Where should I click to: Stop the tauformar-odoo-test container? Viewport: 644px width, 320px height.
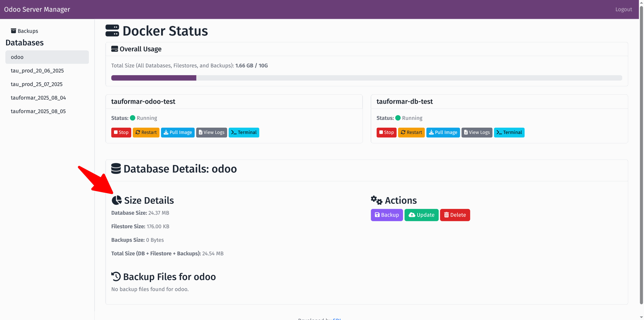click(121, 133)
